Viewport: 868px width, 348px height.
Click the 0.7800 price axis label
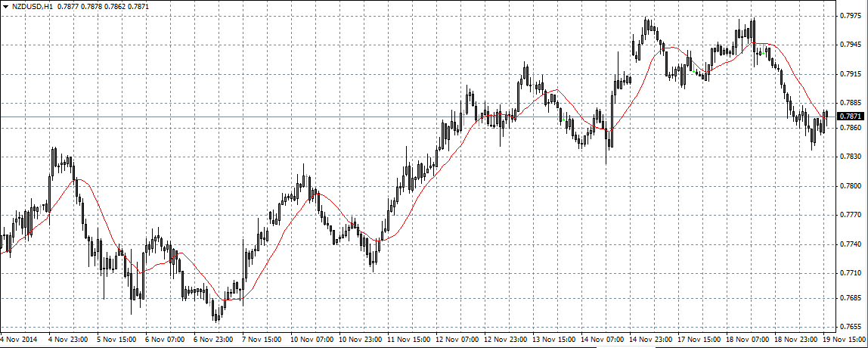tap(851, 185)
